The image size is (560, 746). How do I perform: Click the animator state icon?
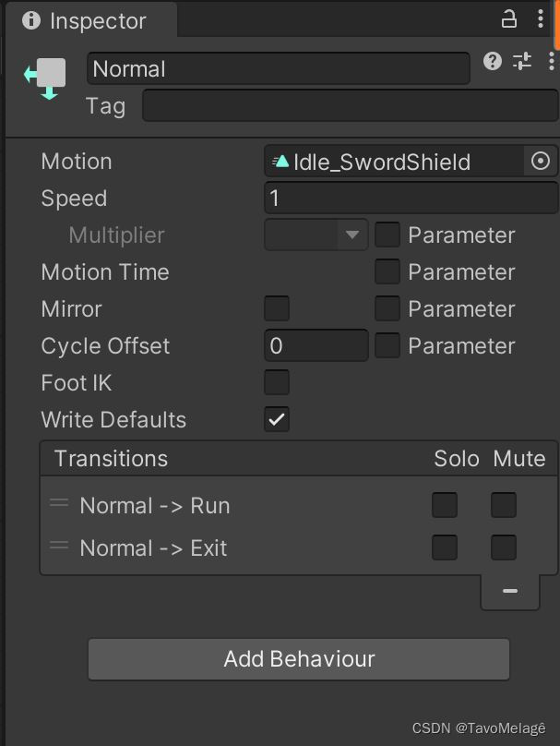pyautogui.click(x=45, y=77)
